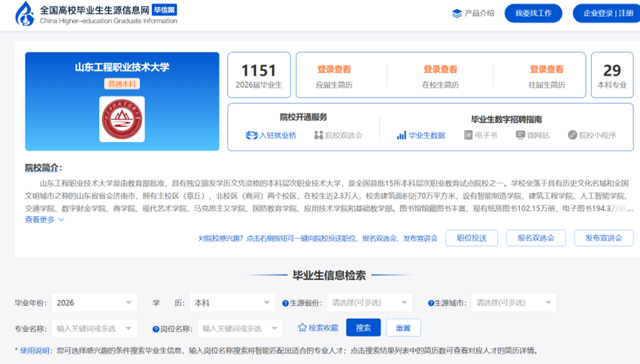Click 职位投送 button
The width and height of the screenshot is (640, 364).
(472, 238)
